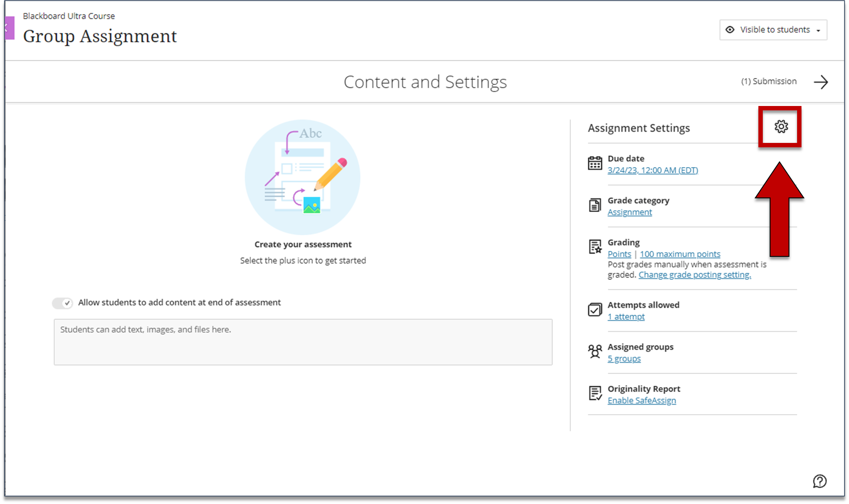This screenshot has width=849, height=504.
Task: Open the Visible to students dropdown
Action: [819, 29]
